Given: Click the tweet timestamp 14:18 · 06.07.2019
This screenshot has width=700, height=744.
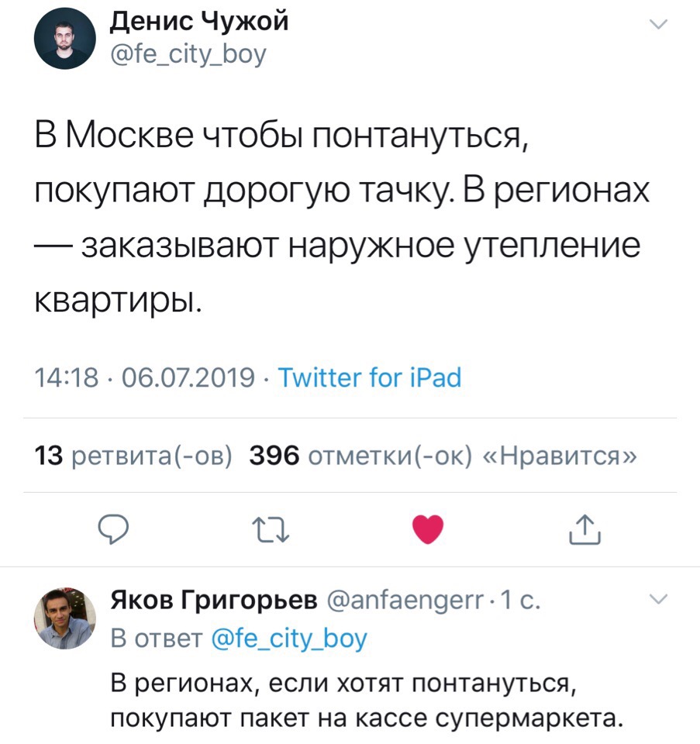Looking at the screenshot, I should pyautogui.click(x=145, y=378).
